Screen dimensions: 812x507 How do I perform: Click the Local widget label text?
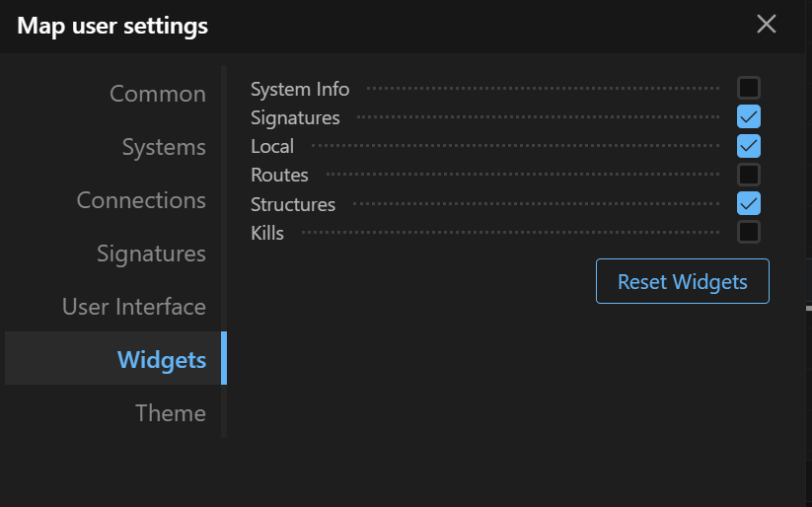tap(272, 146)
